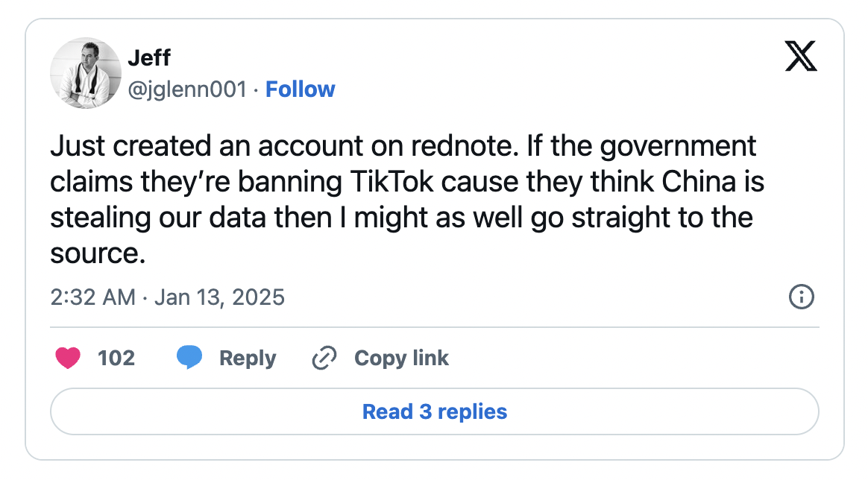Open replies via the blue speech bubble icon
Viewport: 868px width, 480px height.
[x=191, y=358]
